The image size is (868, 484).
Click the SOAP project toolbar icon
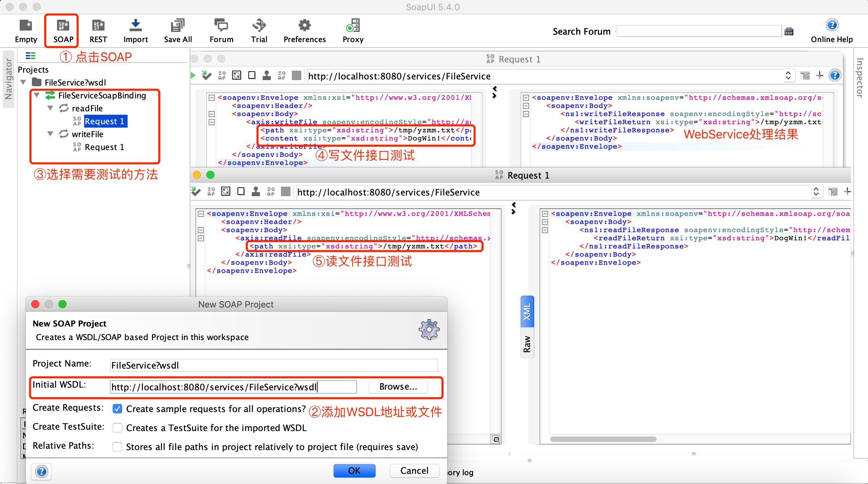[63, 26]
